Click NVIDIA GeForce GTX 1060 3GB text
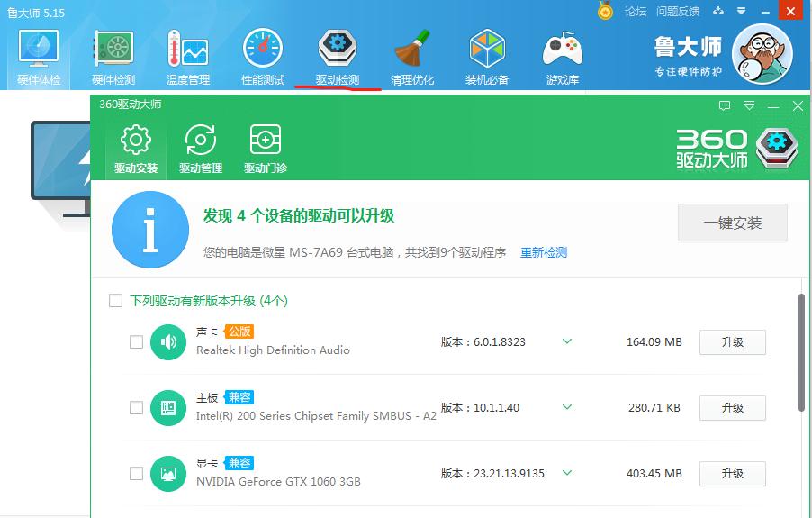Image resolution: width=812 pixels, height=518 pixels. (278, 482)
